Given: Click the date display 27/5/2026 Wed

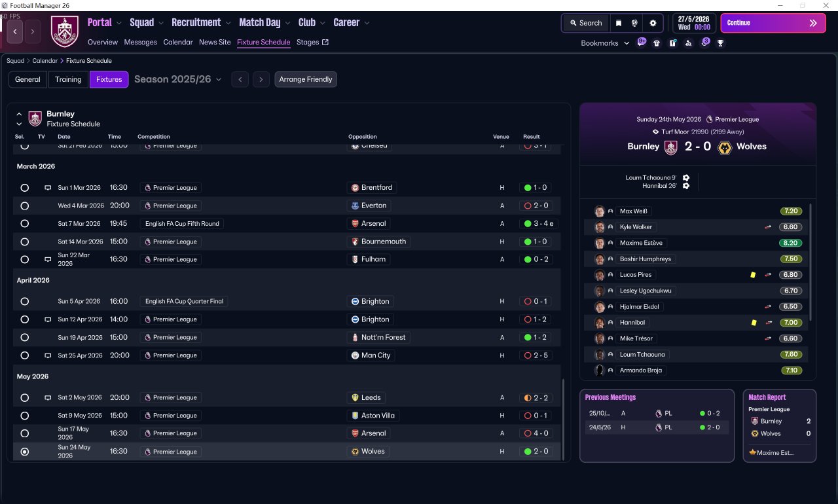Looking at the screenshot, I should [694, 23].
